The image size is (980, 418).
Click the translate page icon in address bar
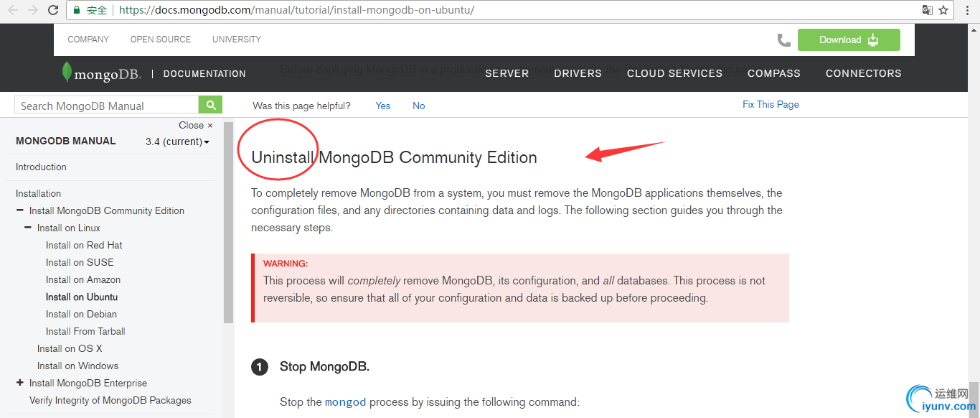tap(928, 10)
